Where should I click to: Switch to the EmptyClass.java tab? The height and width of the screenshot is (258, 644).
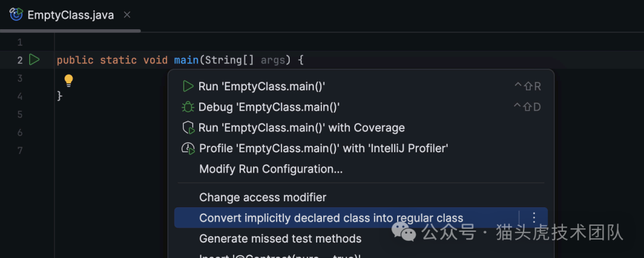click(70, 15)
